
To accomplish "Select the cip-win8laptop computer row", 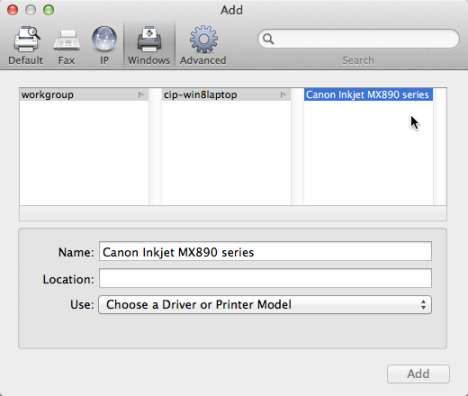I will click(x=226, y=95).
